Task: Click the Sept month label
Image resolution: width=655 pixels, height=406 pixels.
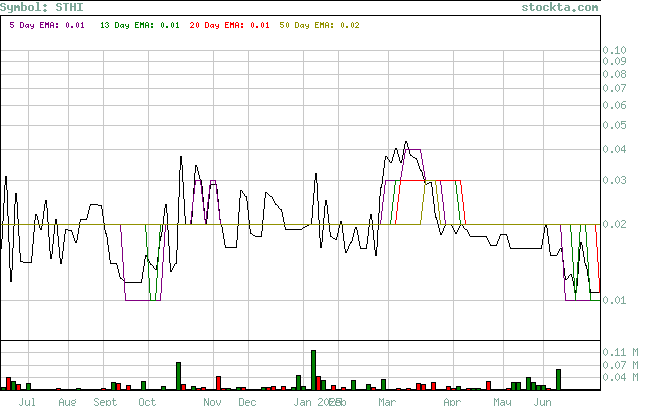Action: 105,401
